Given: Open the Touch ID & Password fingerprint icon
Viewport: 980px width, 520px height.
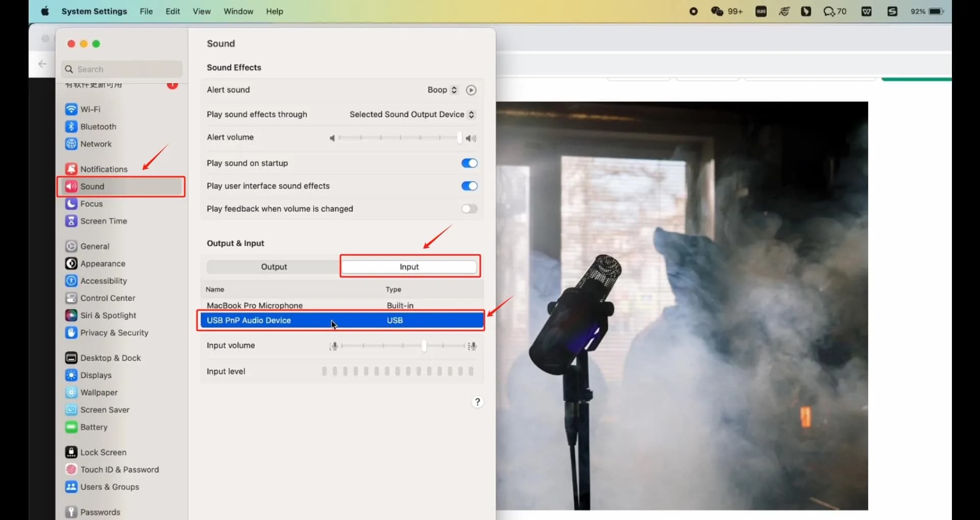Looking at the screenshot, I should point(71,470).
